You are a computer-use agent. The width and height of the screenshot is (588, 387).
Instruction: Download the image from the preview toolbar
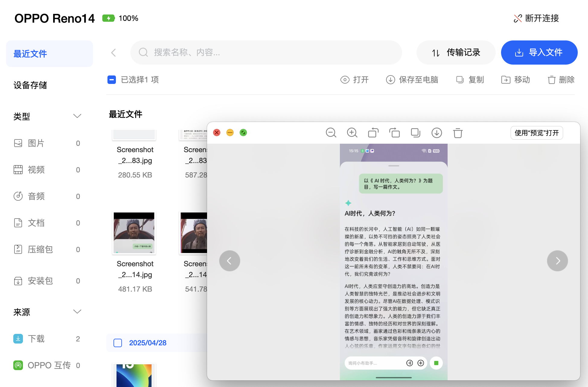(436, 133)
